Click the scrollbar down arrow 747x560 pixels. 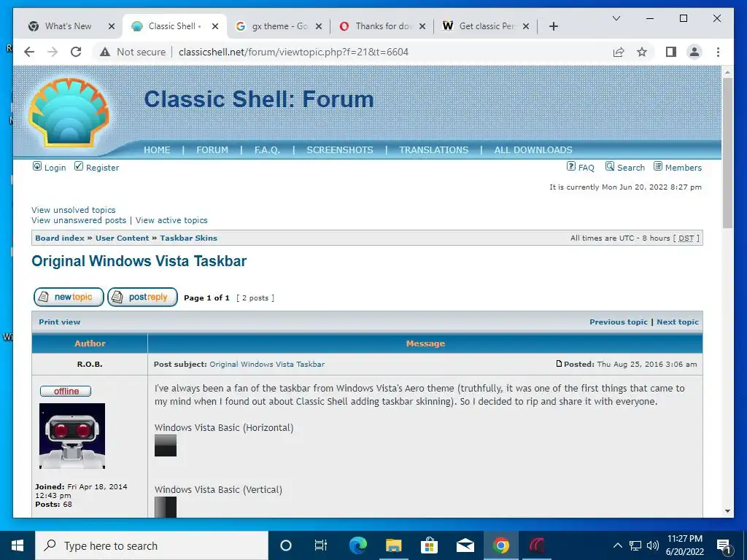coord(727,511)
